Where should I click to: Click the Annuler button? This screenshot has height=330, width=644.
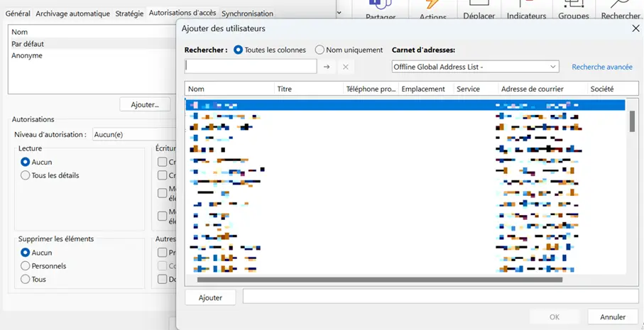(x=613, y=317)
